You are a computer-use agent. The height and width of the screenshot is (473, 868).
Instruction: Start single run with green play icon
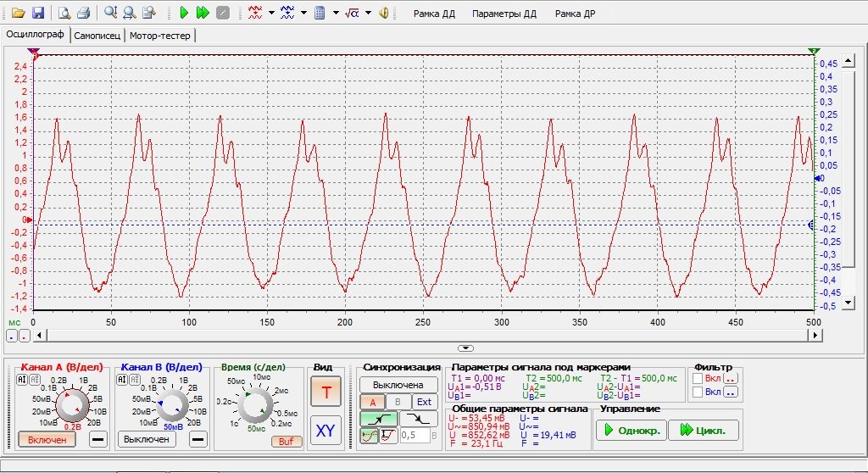click(186, 14)
